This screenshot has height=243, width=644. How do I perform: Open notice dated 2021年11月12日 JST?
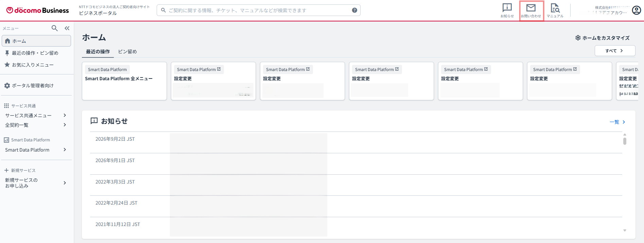[356, 227]
